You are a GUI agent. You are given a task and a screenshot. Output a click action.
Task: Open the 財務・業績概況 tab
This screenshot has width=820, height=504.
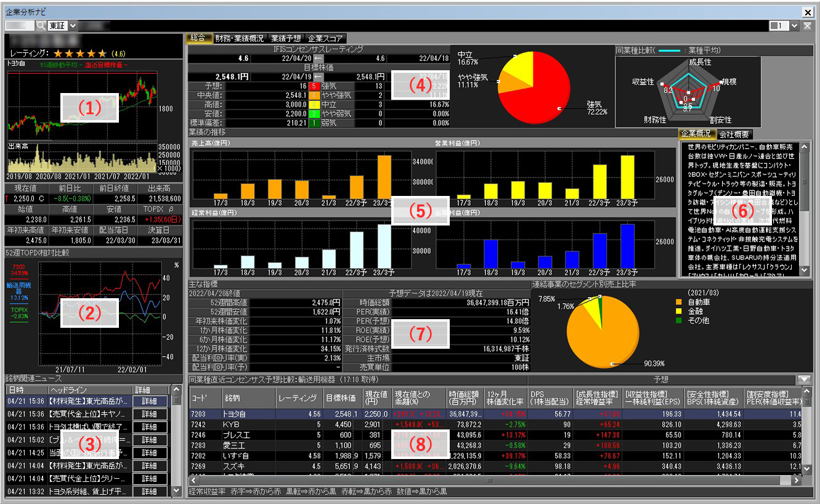click(x=239, y=38)
